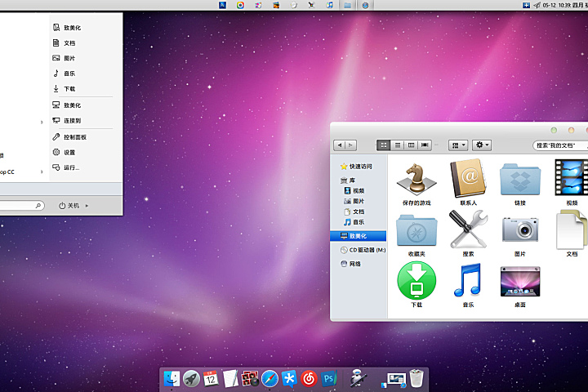Click the music note icon in top bar
The width and height of the screenshot is (588, 392).
point(329,5)
